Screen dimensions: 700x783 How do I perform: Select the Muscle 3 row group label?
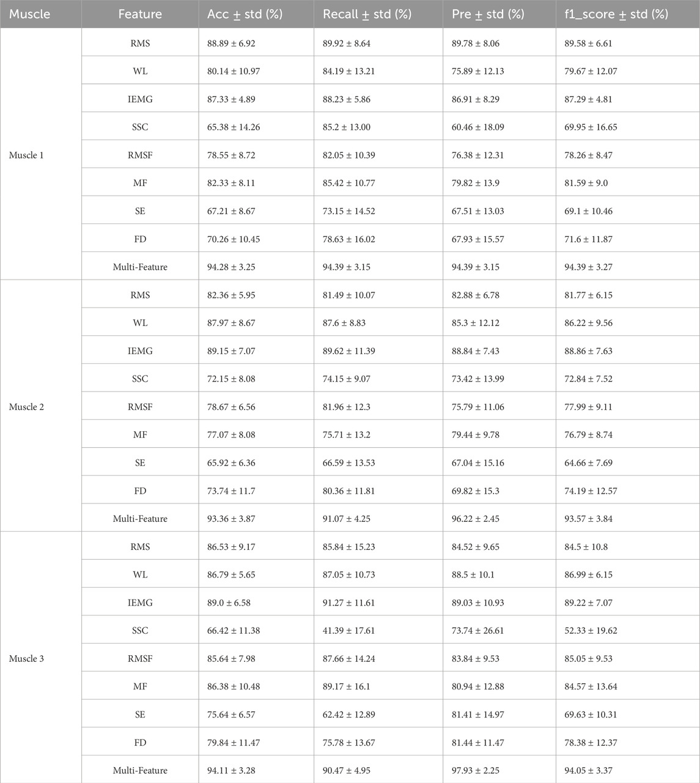pyautogui.click(x=26, y=659)
